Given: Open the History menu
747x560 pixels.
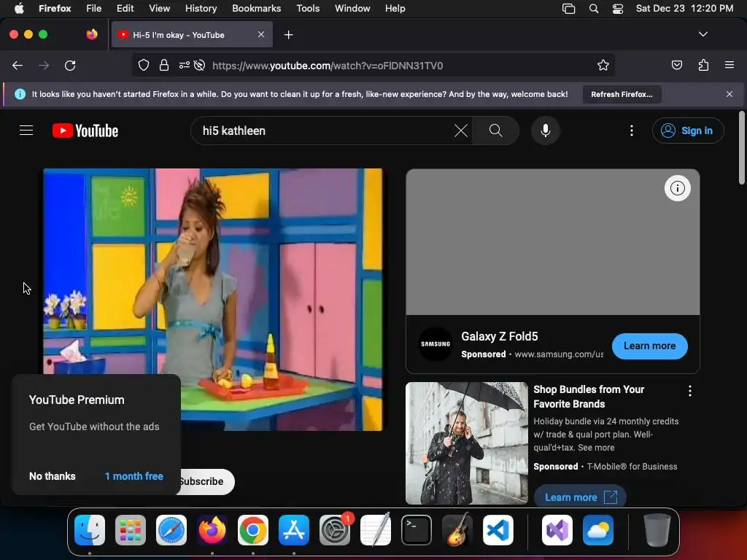Looking at the screenshot, I should coord(201,9).
